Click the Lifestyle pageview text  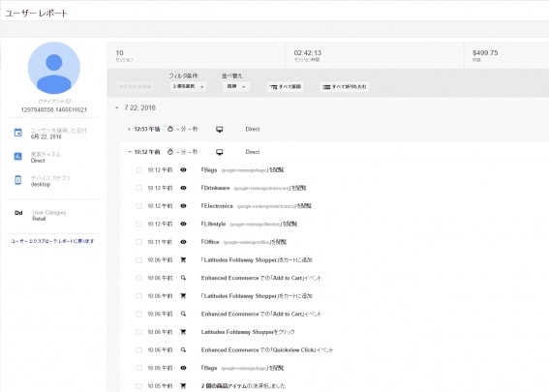(x=249, y=224)
